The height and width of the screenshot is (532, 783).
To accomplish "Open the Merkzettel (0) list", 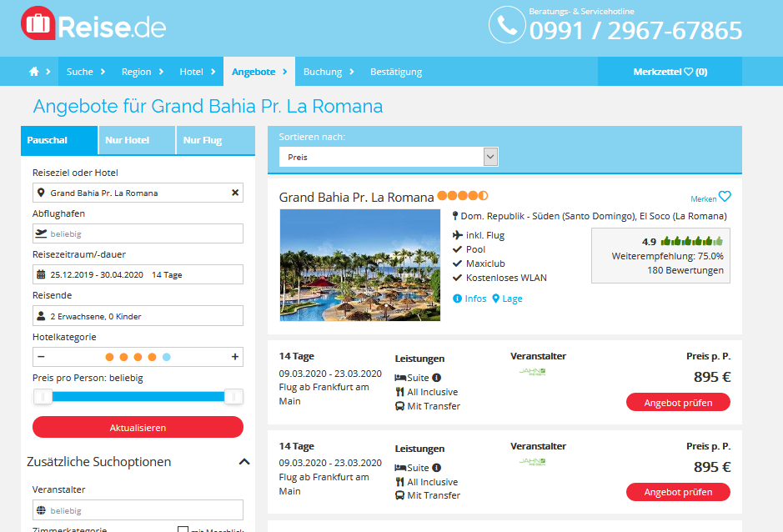I will click(x=670, y=72).
